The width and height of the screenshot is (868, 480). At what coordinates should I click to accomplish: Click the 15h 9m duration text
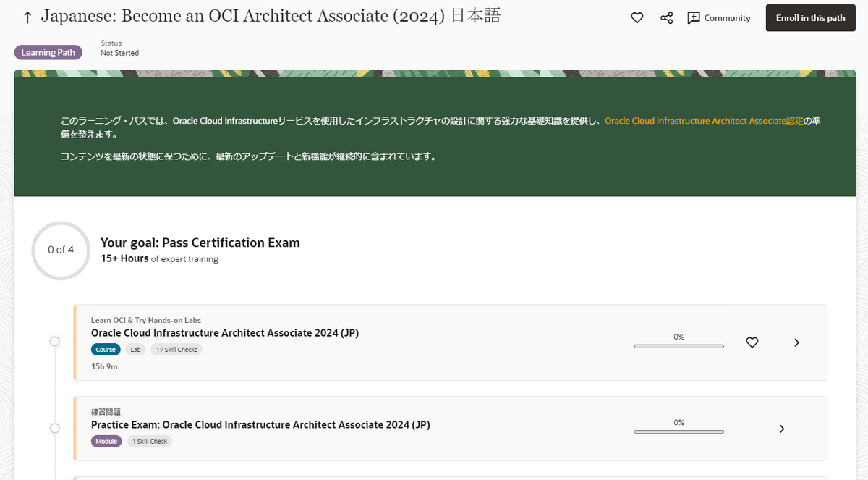[x=104, y=366]
